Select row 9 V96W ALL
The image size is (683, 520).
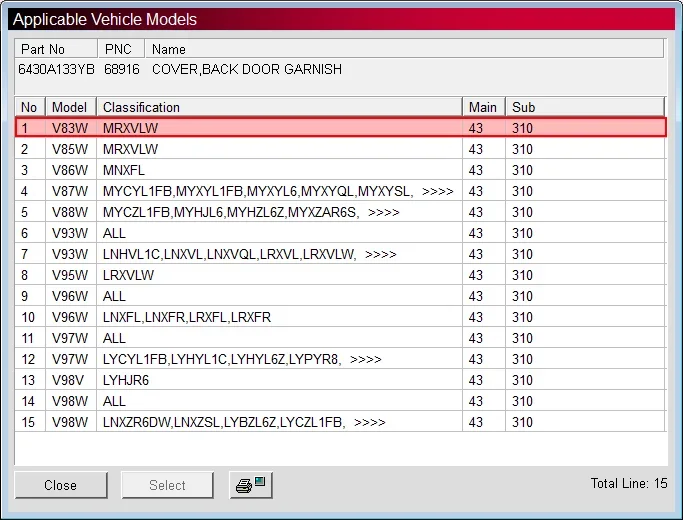[341, 296]
